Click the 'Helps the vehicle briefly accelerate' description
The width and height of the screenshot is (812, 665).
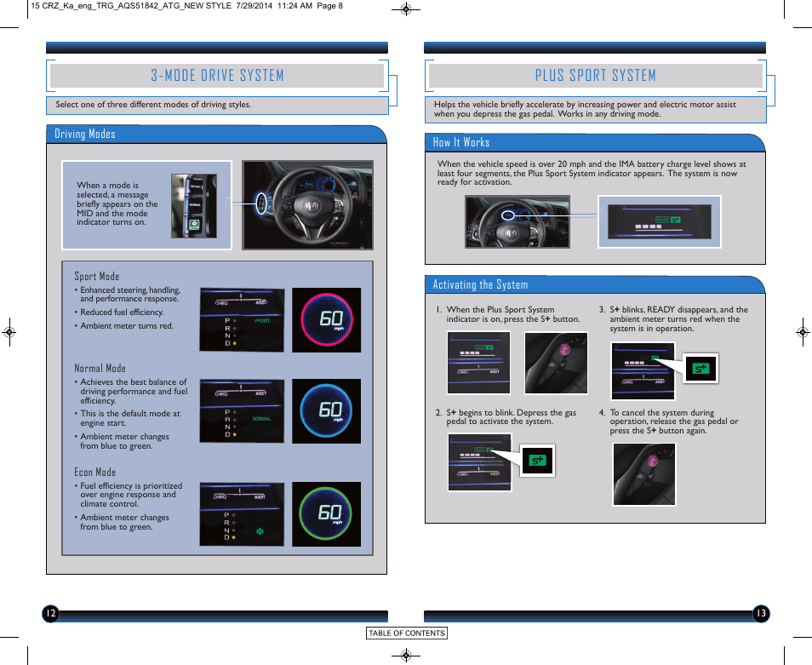585,109
